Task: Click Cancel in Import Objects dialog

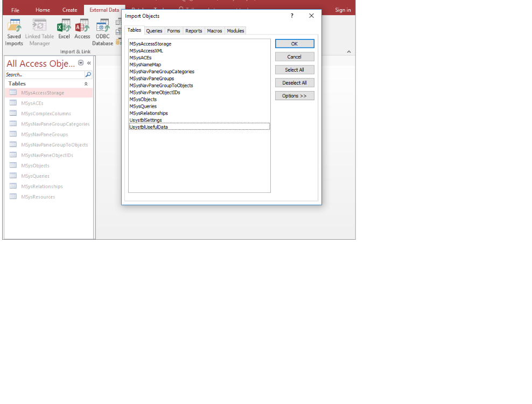Action: [x=295, y=57]
